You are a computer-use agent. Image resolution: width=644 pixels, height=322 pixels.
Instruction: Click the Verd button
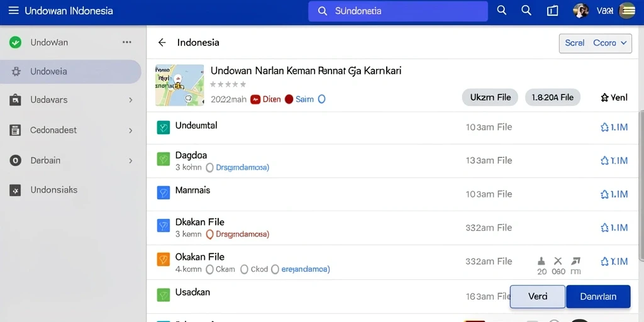[538, 297]
